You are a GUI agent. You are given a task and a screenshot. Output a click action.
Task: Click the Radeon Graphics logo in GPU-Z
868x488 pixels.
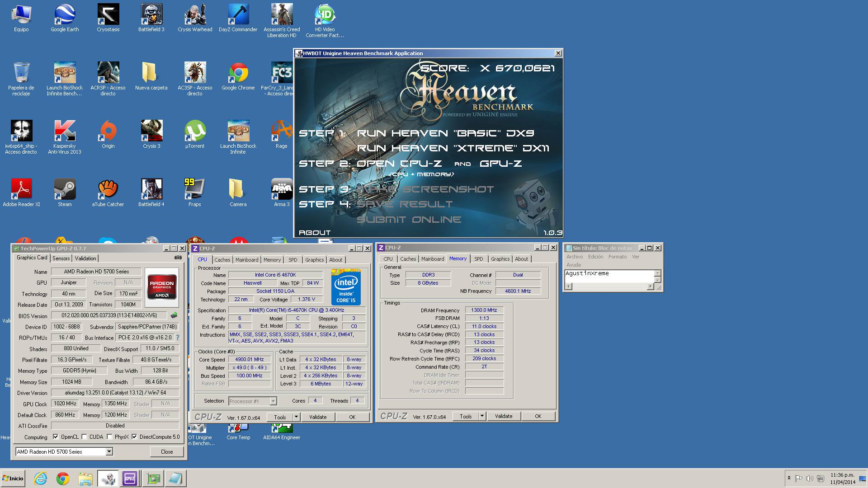coord(161,288)
